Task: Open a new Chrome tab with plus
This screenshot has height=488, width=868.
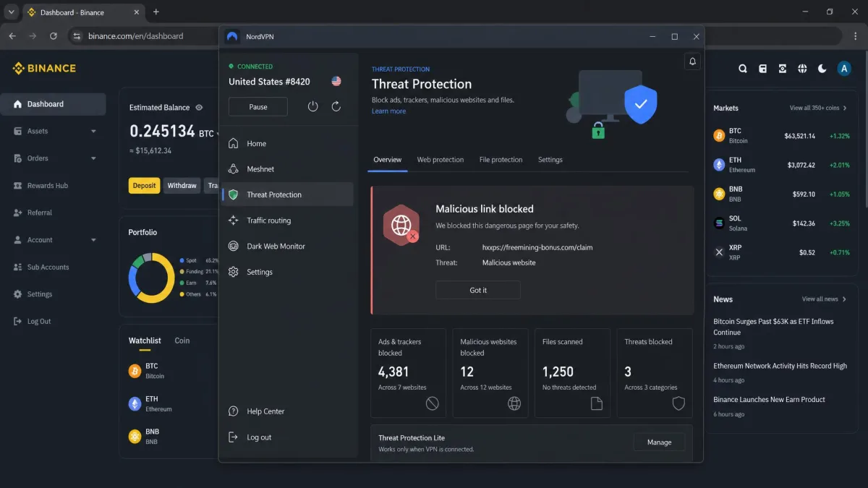Action: (x=156, y=12)
